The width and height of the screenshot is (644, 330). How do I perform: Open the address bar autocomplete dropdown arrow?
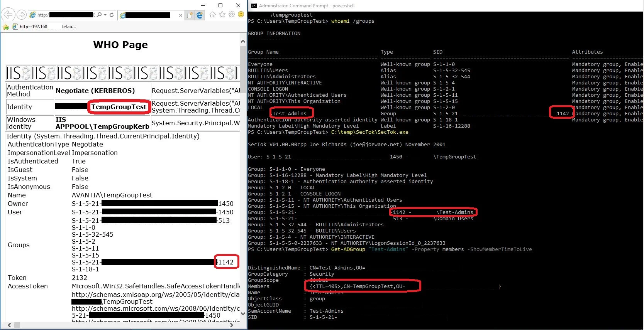(x=105, y=15)
